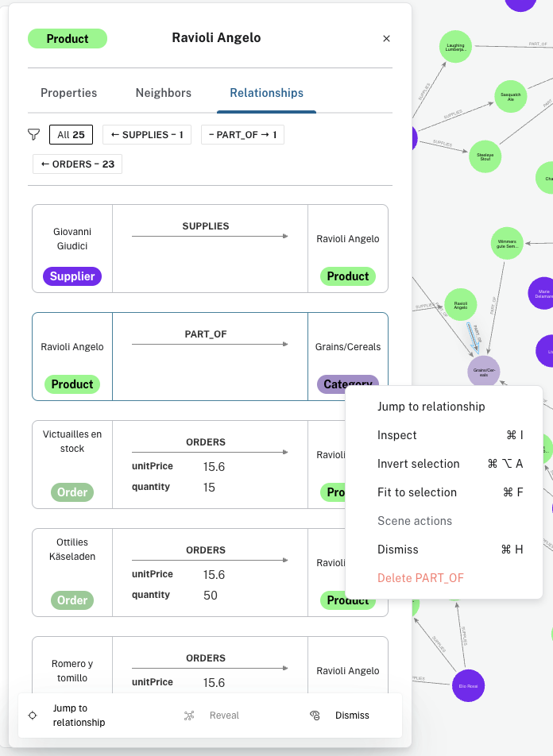553x756 pixels.
Task: Click the filter funnel icon
Action: tap(34, 134)
